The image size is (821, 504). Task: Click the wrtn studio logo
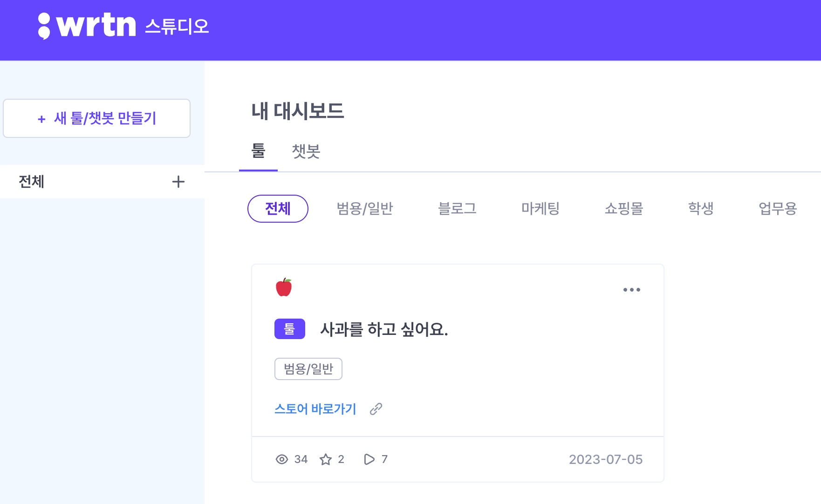(x=123, y=26)
